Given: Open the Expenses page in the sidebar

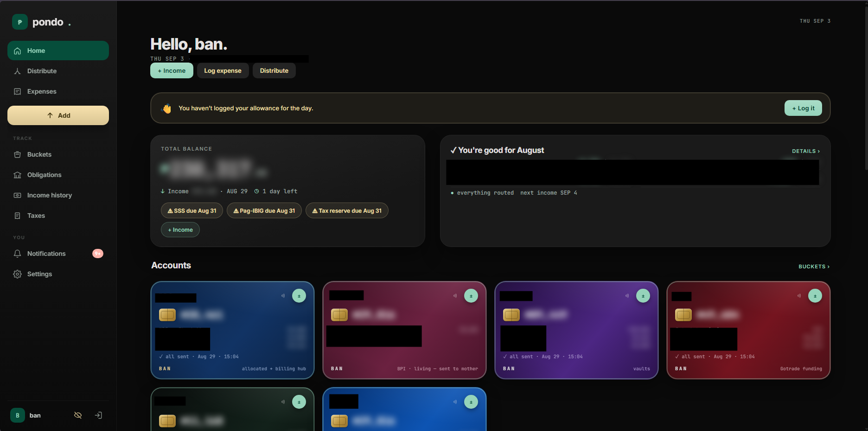Looking at the screenshot, I should [58, 91].
